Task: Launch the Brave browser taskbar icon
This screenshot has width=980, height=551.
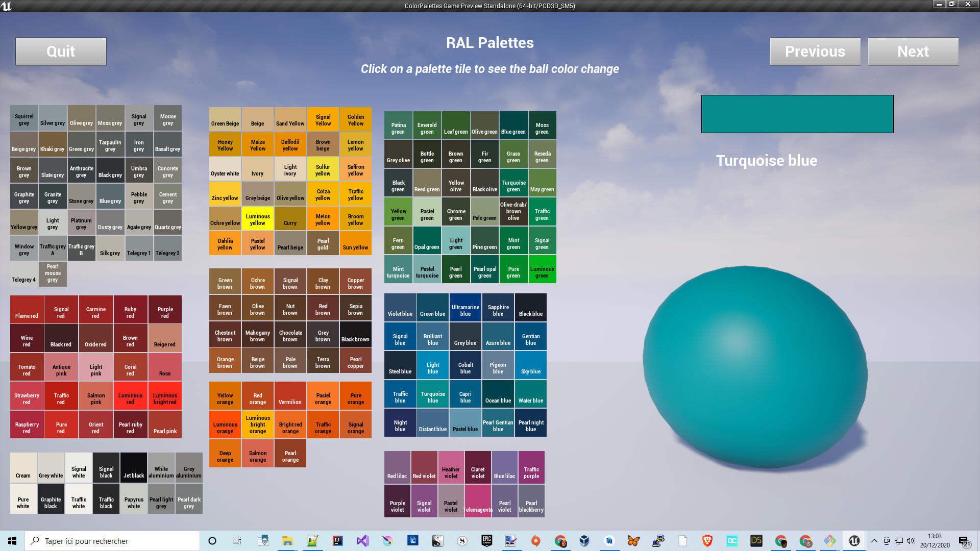Action: click(707, 541)
